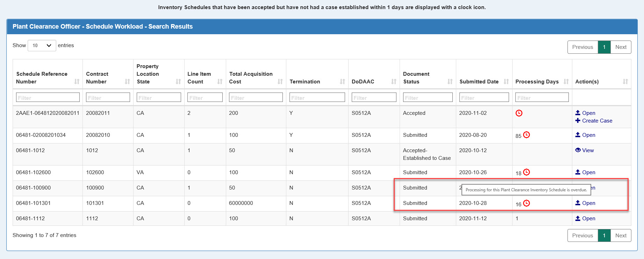This screenshot has width=644, height=259.
Task: Sort by DoDAAC column arrows
Action: tap(394, 82)
